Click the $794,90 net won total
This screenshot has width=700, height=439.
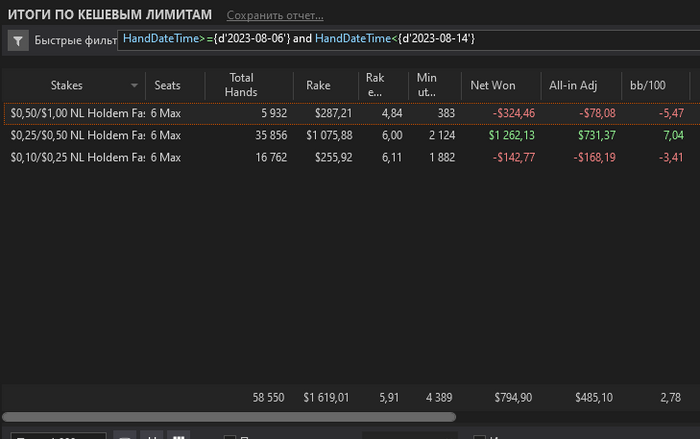tap(513, 397)
